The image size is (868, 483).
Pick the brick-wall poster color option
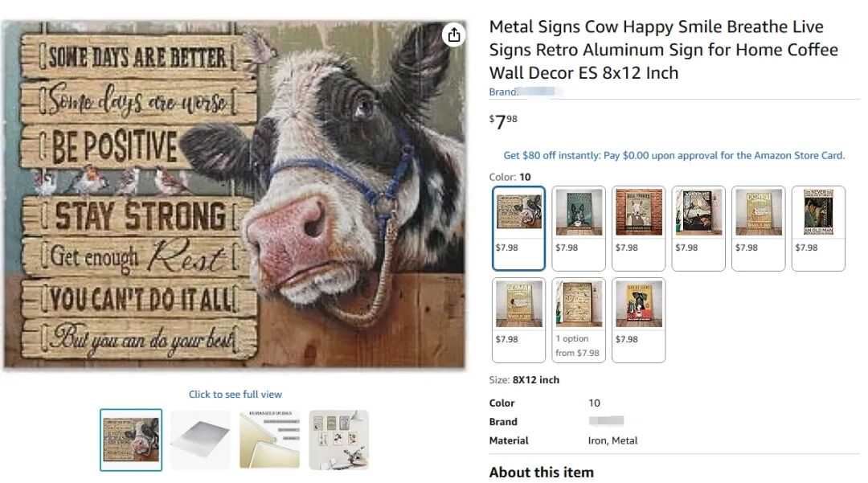[x=638, y=228]
